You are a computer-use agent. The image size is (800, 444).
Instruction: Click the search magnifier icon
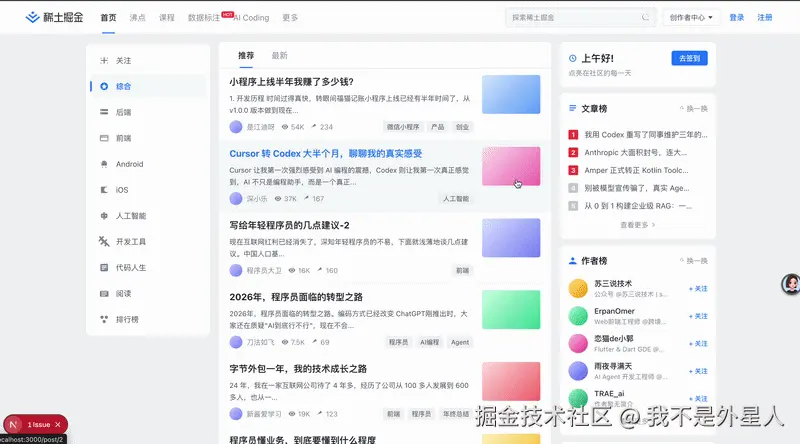(645, 17)
